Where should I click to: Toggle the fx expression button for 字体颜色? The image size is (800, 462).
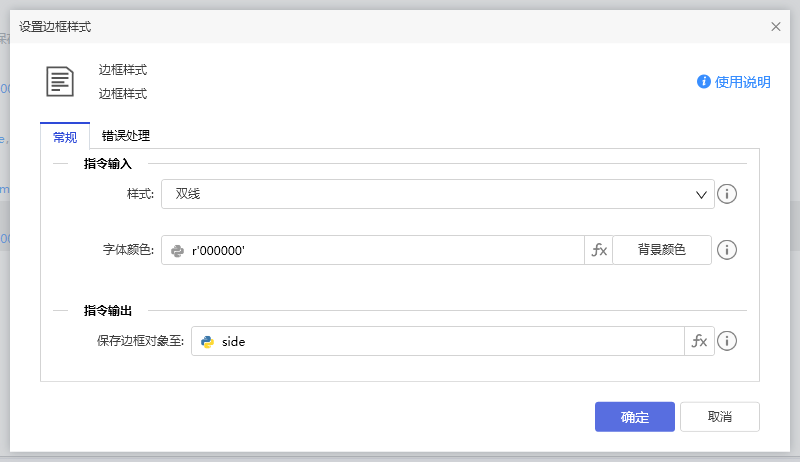coord(599,250)
